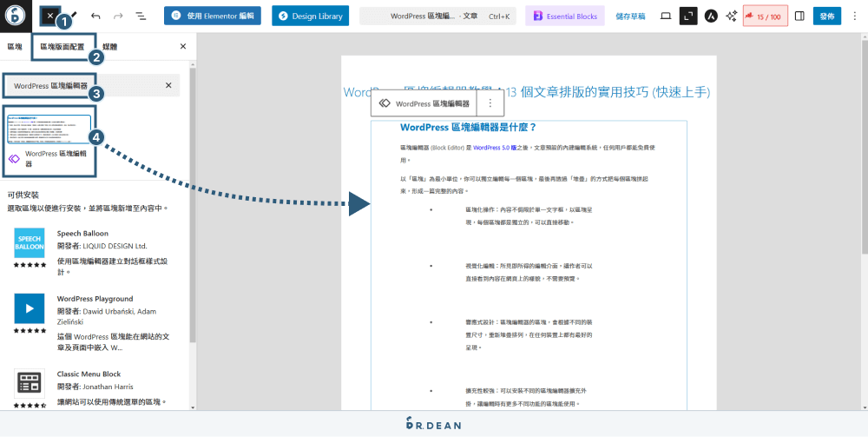
Task: Toggle fullscreen mode icon
Action: tap(688, 16)
